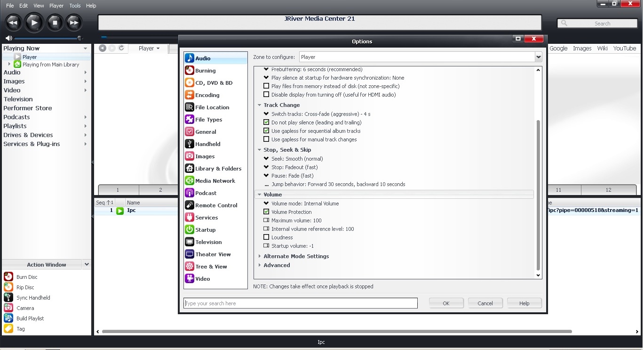
Task: Enable Use gapless for manual track changes
Action: click(266, 139)
